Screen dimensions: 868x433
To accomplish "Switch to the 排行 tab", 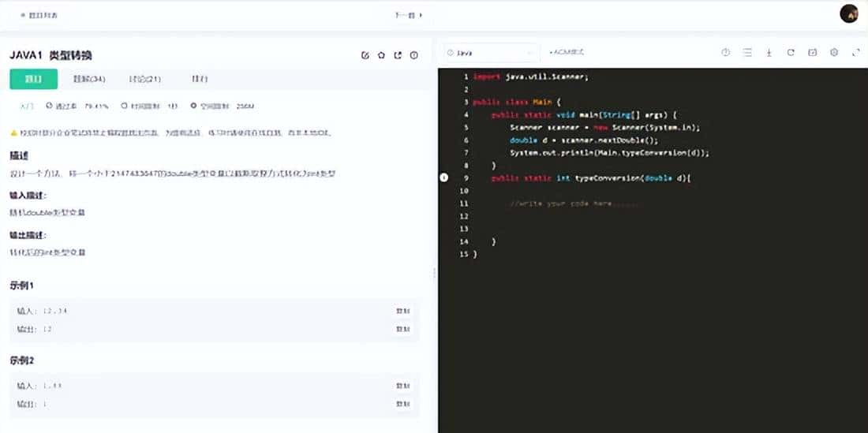I will [x=200, y=79].
